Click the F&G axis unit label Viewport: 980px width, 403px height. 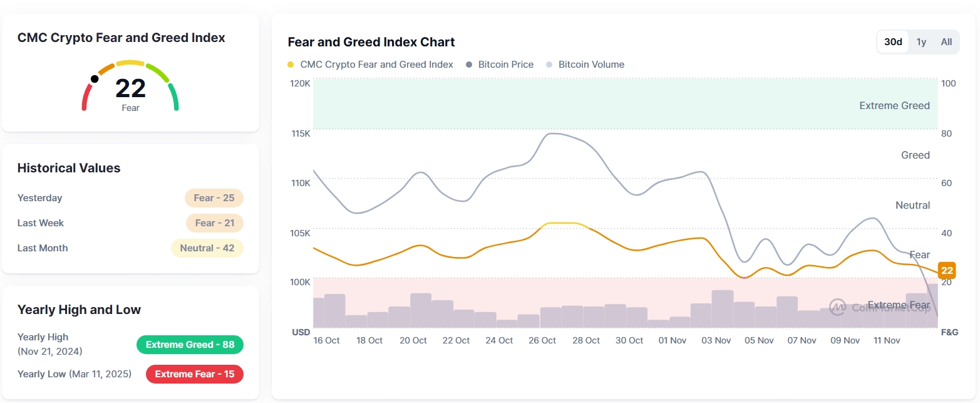(950, 332)
